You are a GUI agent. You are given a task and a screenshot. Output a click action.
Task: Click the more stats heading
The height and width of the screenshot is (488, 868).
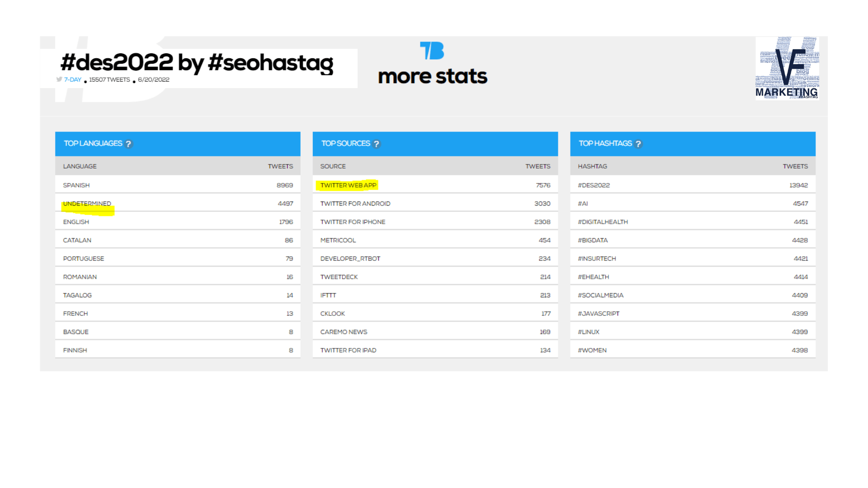(x=433, y=76)
